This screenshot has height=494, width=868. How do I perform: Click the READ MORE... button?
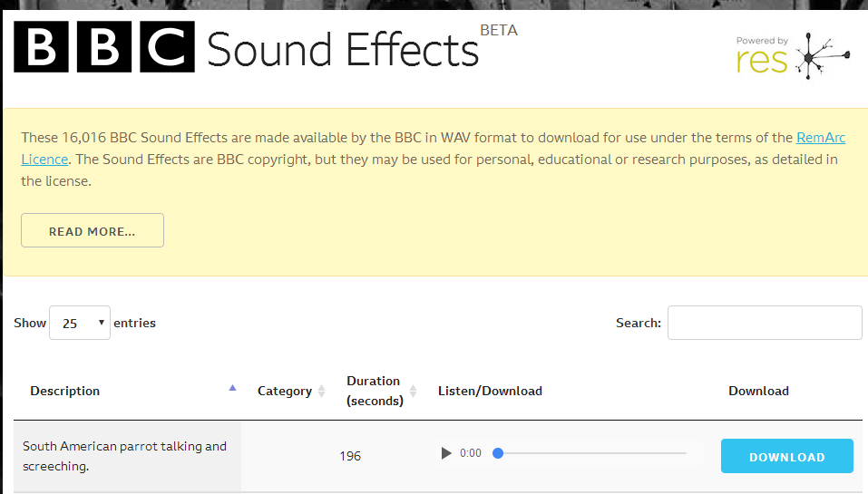(x=93, y=230)
